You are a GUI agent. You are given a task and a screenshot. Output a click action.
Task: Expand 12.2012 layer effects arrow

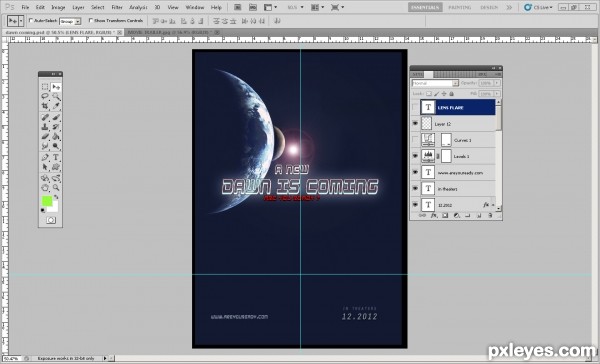(x=494, y=205)
